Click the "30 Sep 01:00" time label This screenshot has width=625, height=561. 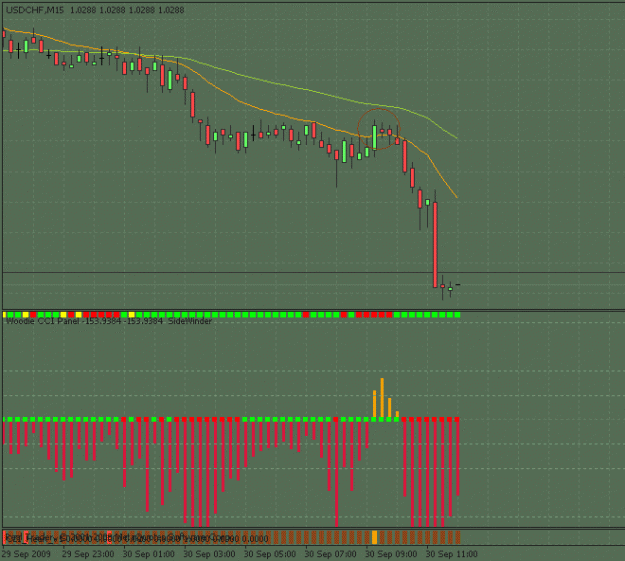pos(149,554)
